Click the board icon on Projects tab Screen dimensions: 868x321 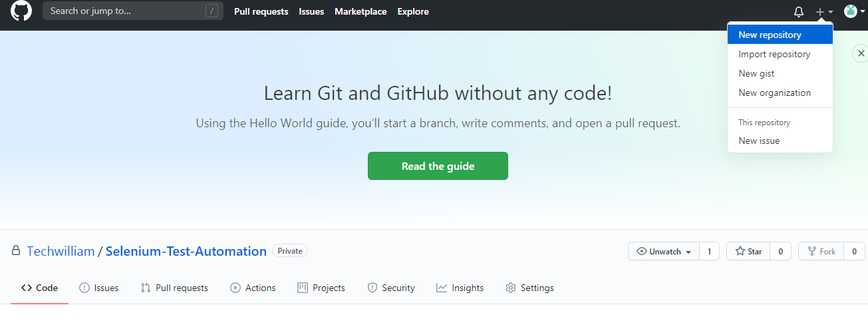pyautogui.click(x=303, y=288)
